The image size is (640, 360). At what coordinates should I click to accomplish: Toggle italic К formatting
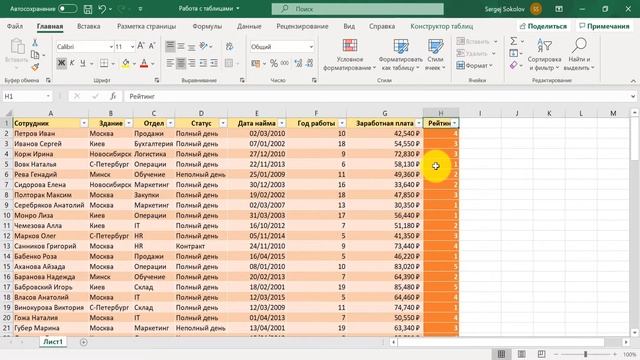click(72, 63)
